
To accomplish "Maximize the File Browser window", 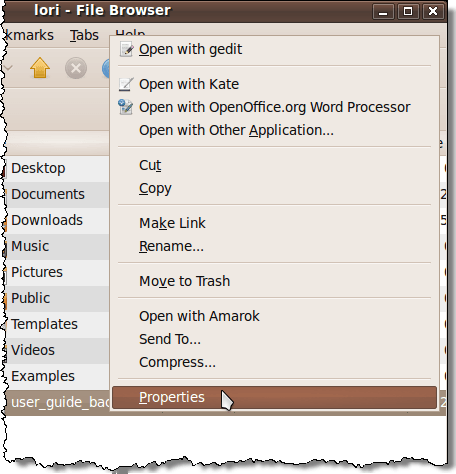I will tap(408, 12).
